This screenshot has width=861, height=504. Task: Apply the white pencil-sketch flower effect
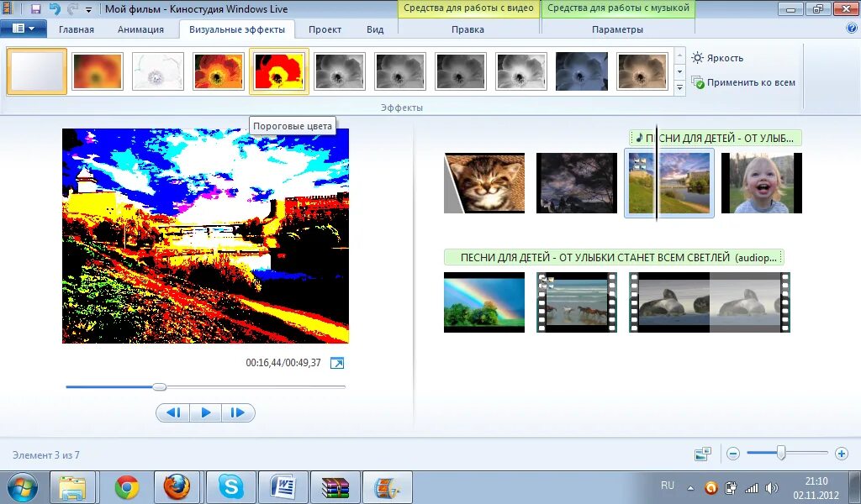pos(158,71)
